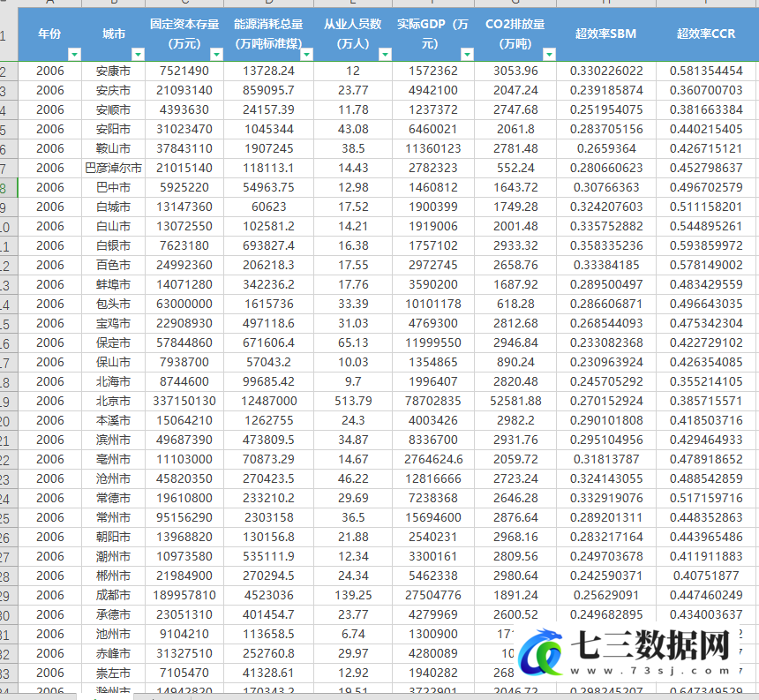Select Beijing employment value 513.79
Screen dimensions: 759x700
pos(353,401)
